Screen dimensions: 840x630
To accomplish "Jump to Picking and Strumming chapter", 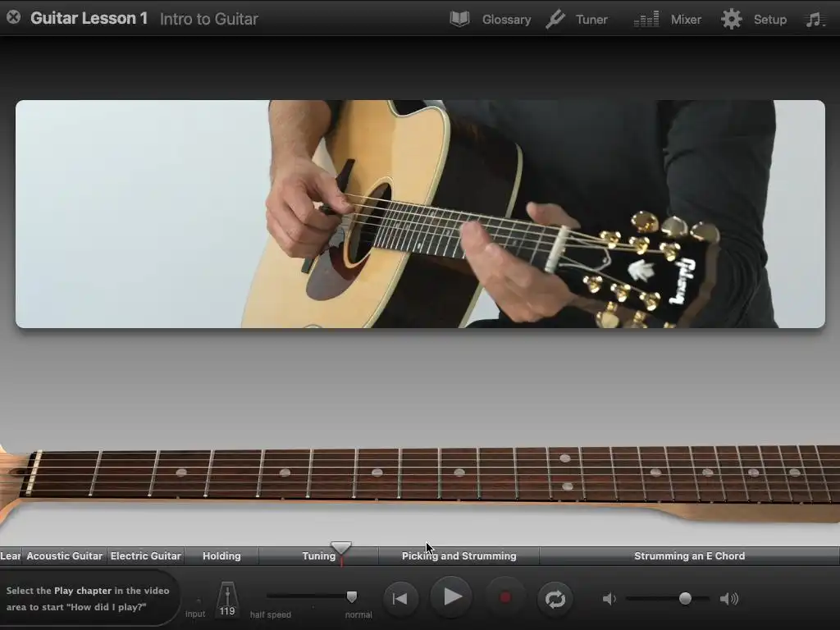I will click(459, 556).
